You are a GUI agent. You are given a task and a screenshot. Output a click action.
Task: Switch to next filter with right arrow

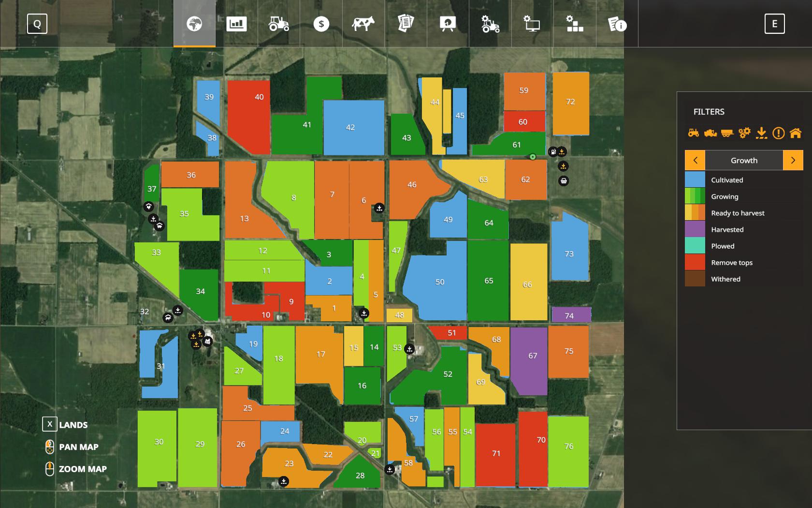pos(793,160)
